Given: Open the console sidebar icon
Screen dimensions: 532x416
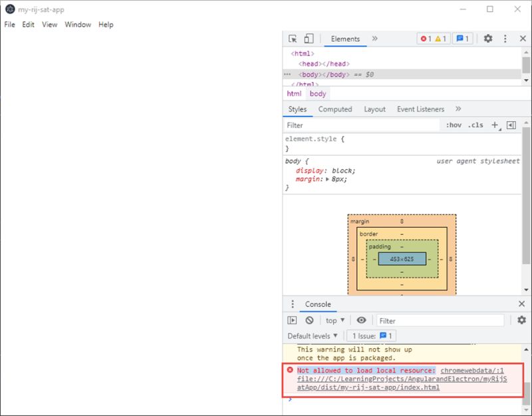Looking at the screenshot, I should [x=292, y=319].
